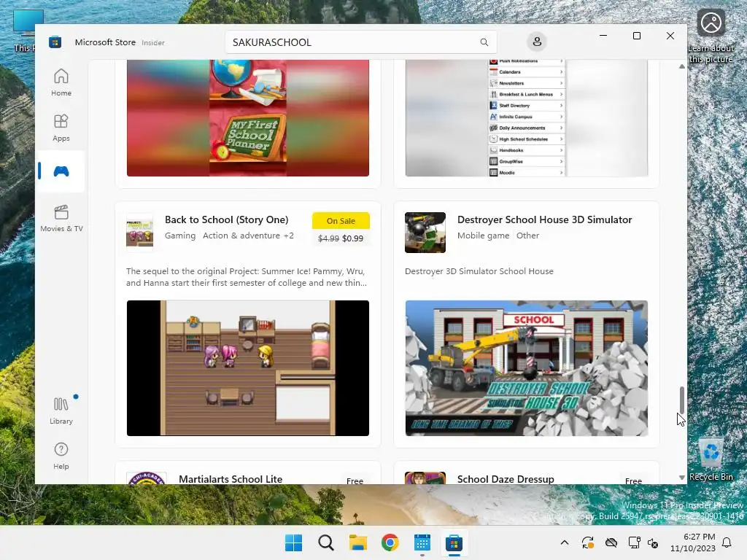
Task: Click the Destroyer School House 3D Simulator title
Action: coord(544,219)
